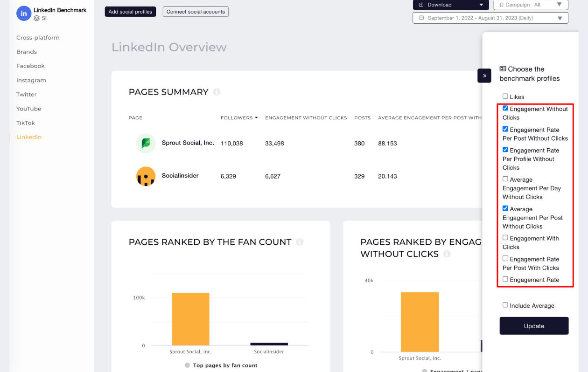Click the LinkedIn Benchmark project title

click(x=60, y=10)
